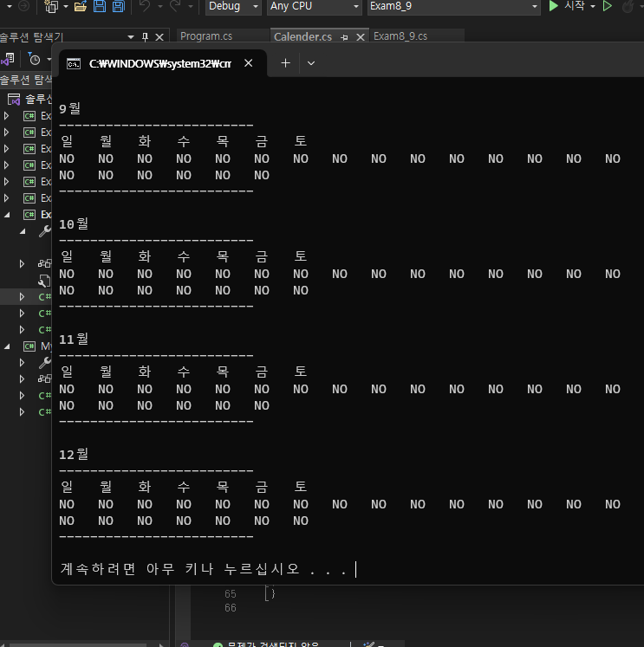Open the dropdown arrow beside 시작

[x=592, y=7]
